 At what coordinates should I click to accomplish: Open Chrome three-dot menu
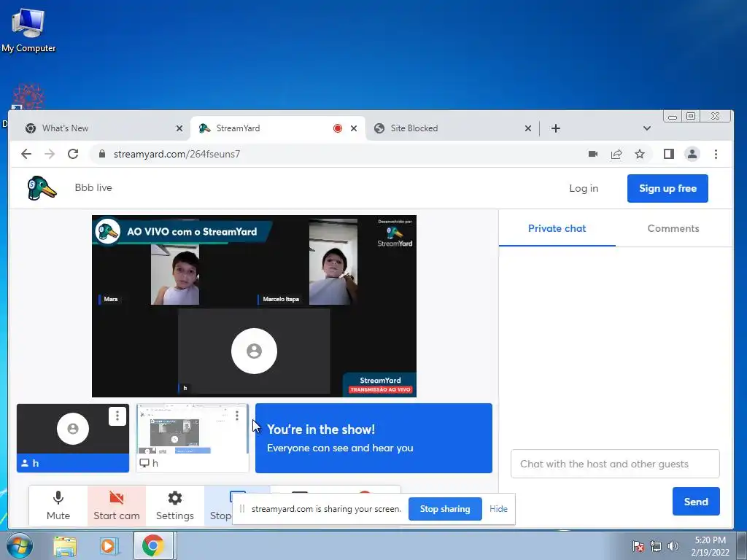coord(716,154)
